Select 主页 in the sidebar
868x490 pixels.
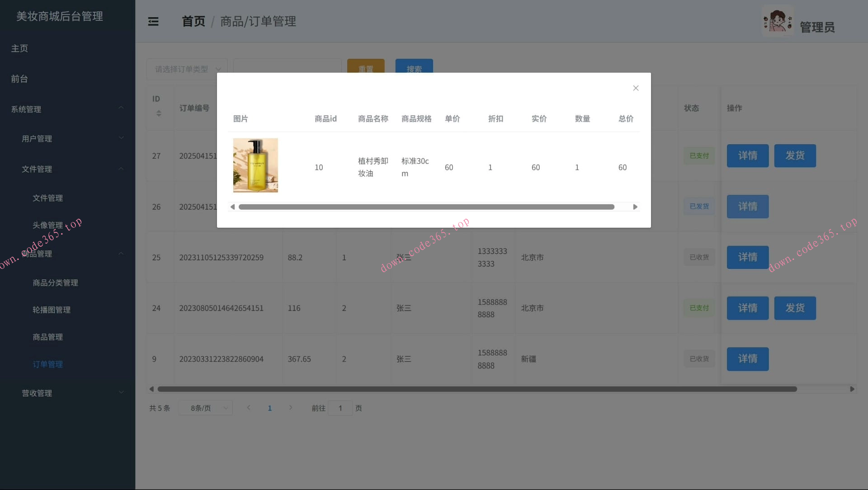pos(19,48)
